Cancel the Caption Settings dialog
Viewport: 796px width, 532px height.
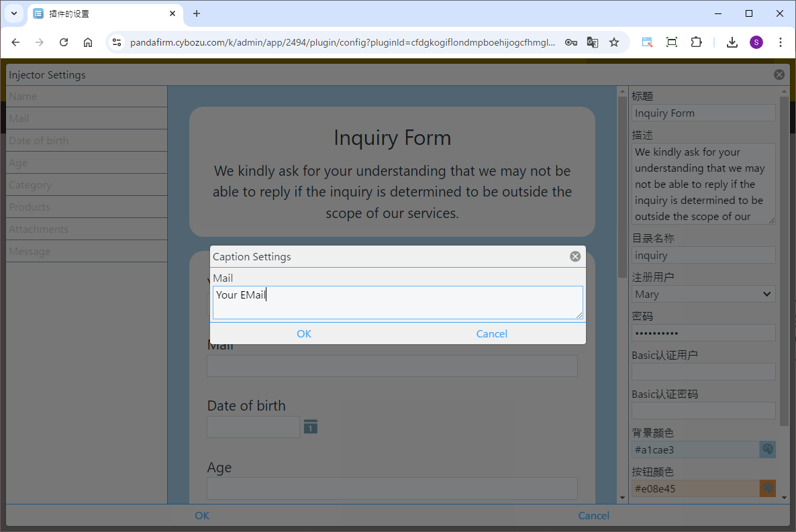pyautogui.click(x=491, y=333)
